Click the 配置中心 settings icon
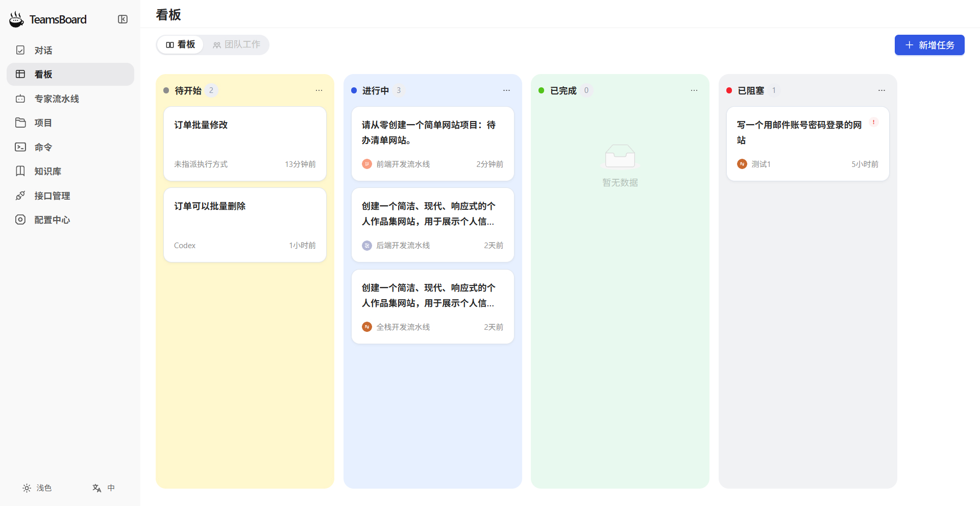Image resolution: width=980 pixels, height=506 pixels. 20,220
